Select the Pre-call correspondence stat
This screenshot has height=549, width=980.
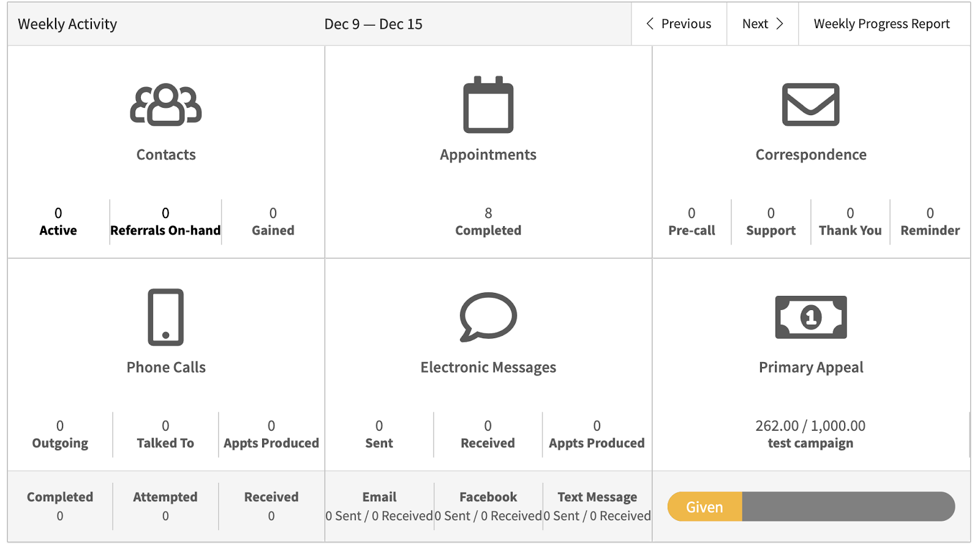pos(692,222)
